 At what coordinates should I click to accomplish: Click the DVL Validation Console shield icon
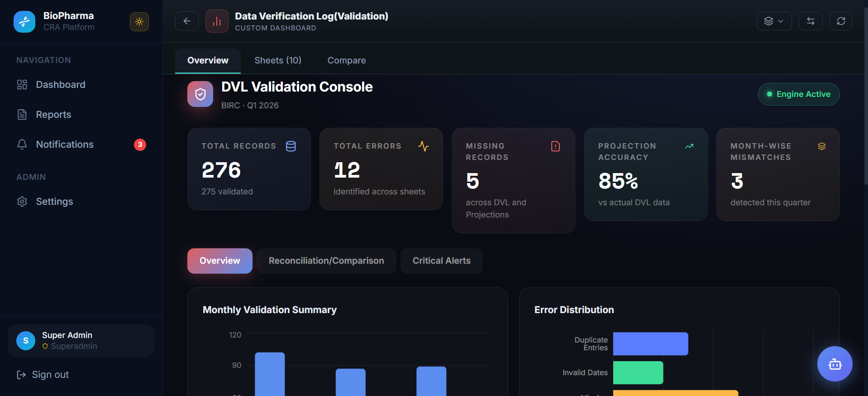click(x=200, y=94)
